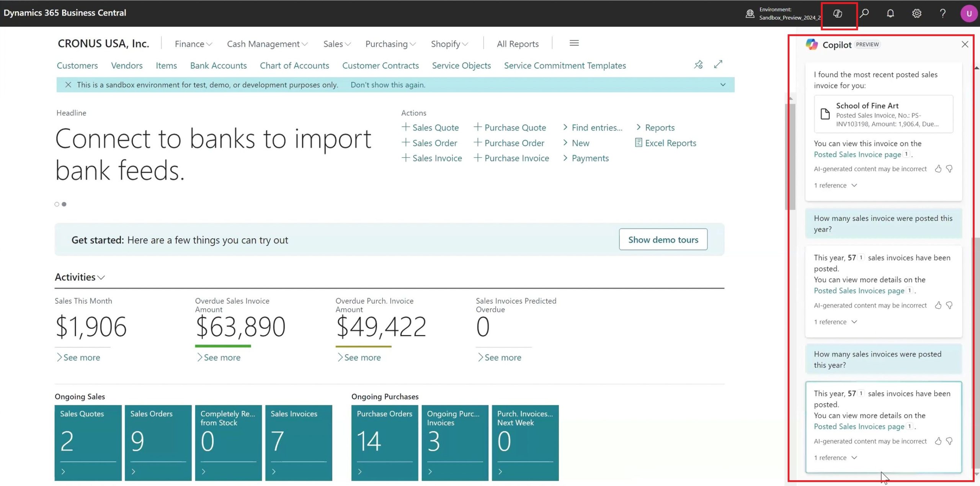Screen dimensions: 980x486
Task: Open Bank Accounts
Action: tap(218, 65)
